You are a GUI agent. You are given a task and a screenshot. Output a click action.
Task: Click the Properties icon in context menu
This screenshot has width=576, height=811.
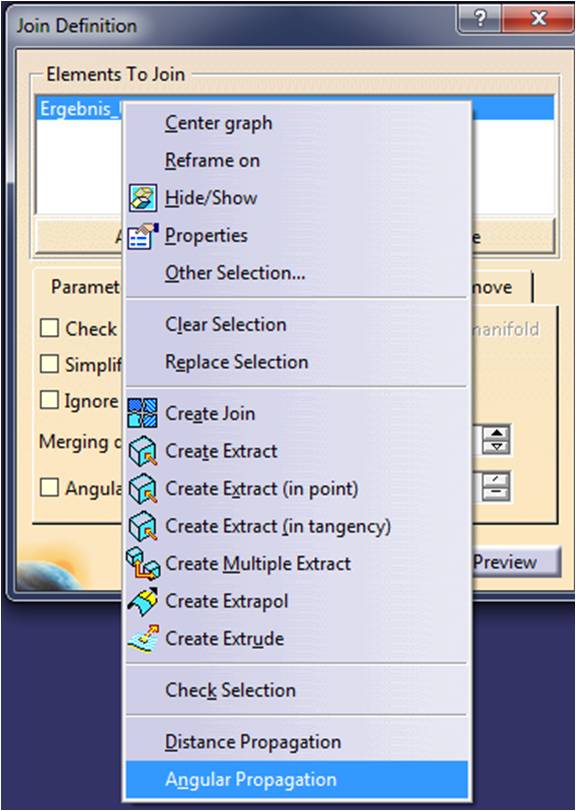[x=143, y=236]
